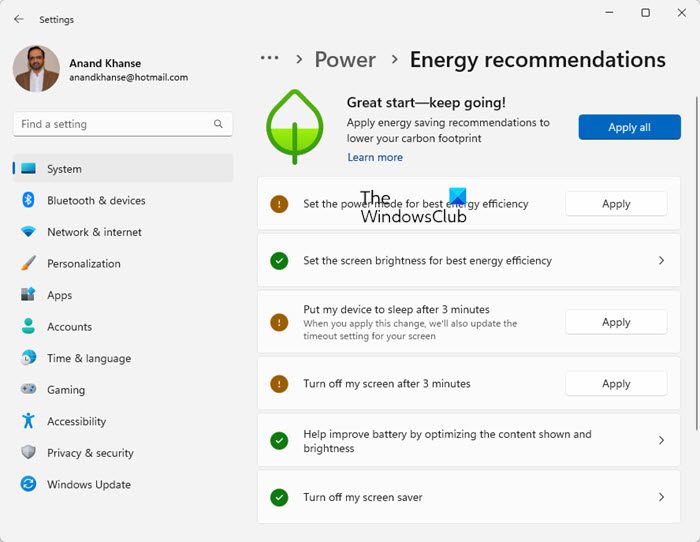Expand the Turn off screen saver item

(x=661, y=497)
